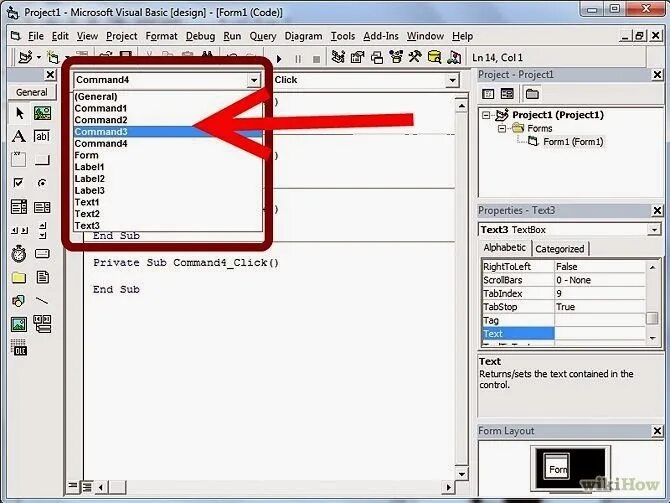Select the TextBox control tool
670x503 pixels.
(42, 136)
